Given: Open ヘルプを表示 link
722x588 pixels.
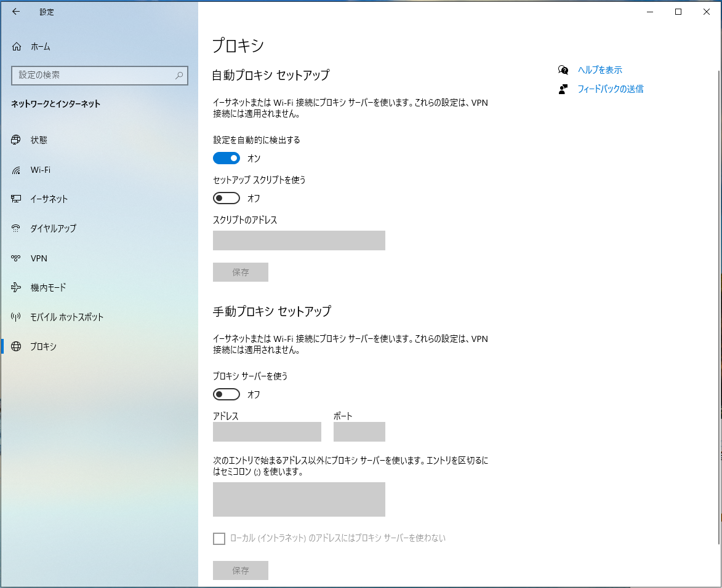Looking at the screenshot, I should 600,70.
